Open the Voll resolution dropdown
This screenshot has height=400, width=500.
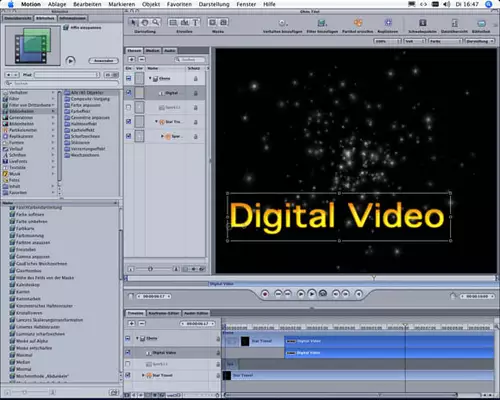click(x=415, y=41)
